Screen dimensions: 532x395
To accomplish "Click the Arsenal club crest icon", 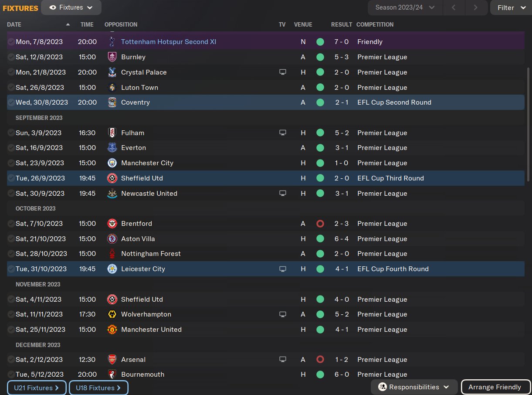I will (112, 360).
